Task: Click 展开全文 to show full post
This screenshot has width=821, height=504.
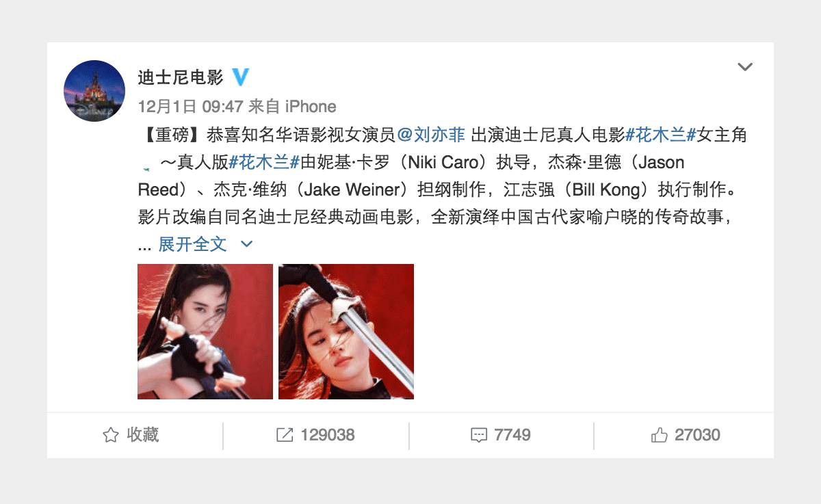Action: point(192,244)
